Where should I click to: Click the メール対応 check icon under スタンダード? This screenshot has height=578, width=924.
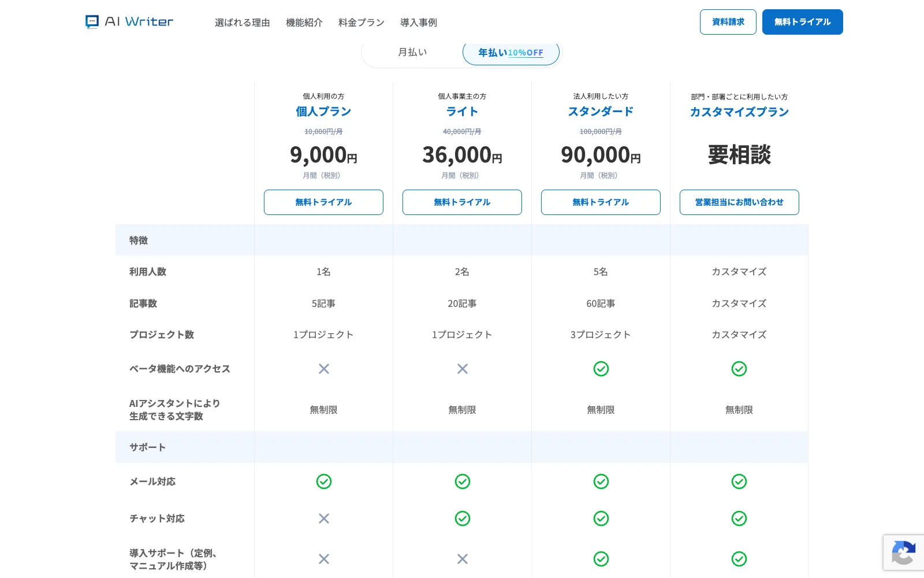[601, 481]
